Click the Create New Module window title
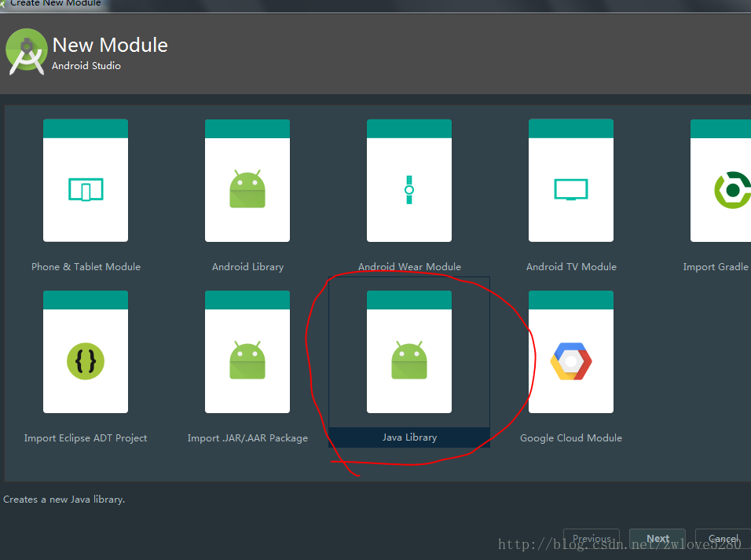 tap(55, 3)
